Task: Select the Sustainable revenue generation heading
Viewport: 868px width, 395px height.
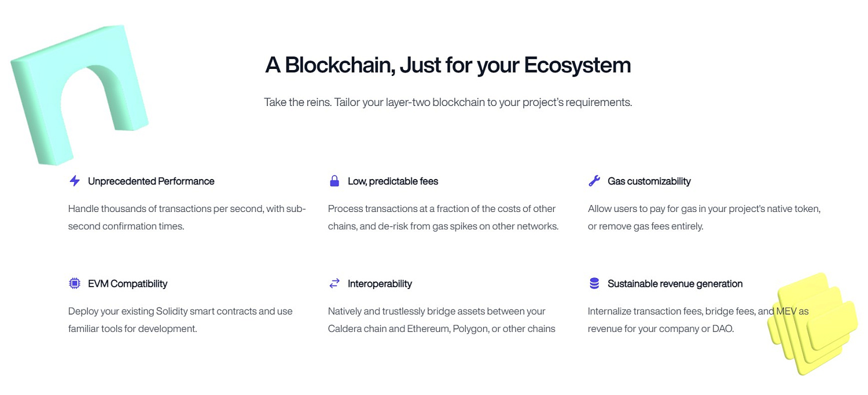Action: point(675,284)
